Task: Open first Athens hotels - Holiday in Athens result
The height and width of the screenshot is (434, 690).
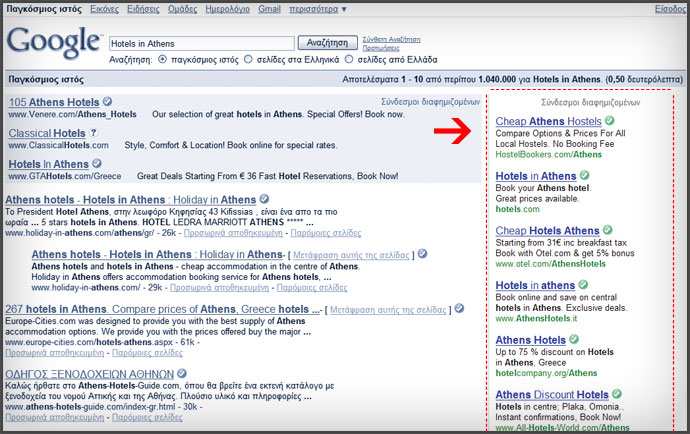Action: 131,200
